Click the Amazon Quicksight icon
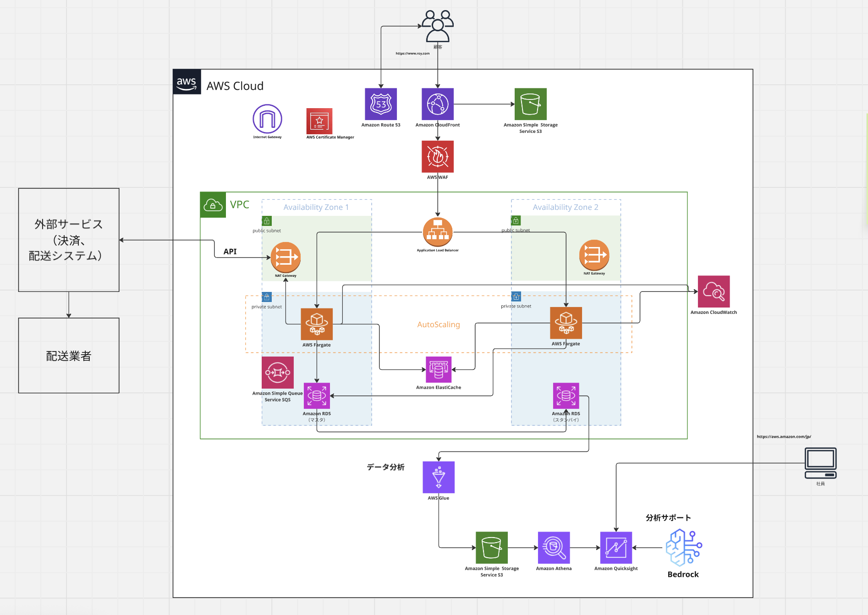Screen dimensions: 868x615 point(616,548)
